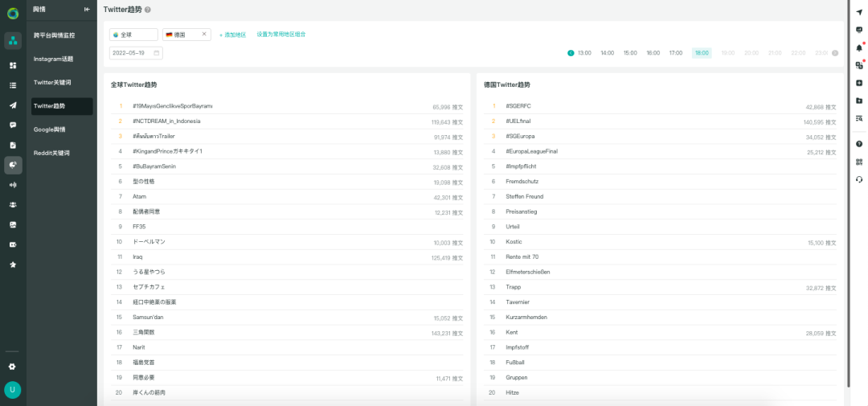Click Germany trend #EuropaLeagueFinal
This screenshot has height=406, width=868.
click(532, 151)
